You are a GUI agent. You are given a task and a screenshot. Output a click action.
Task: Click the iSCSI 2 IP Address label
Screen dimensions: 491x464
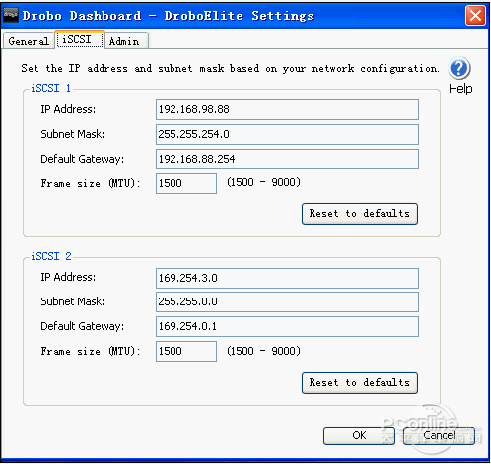pos(68,277)
